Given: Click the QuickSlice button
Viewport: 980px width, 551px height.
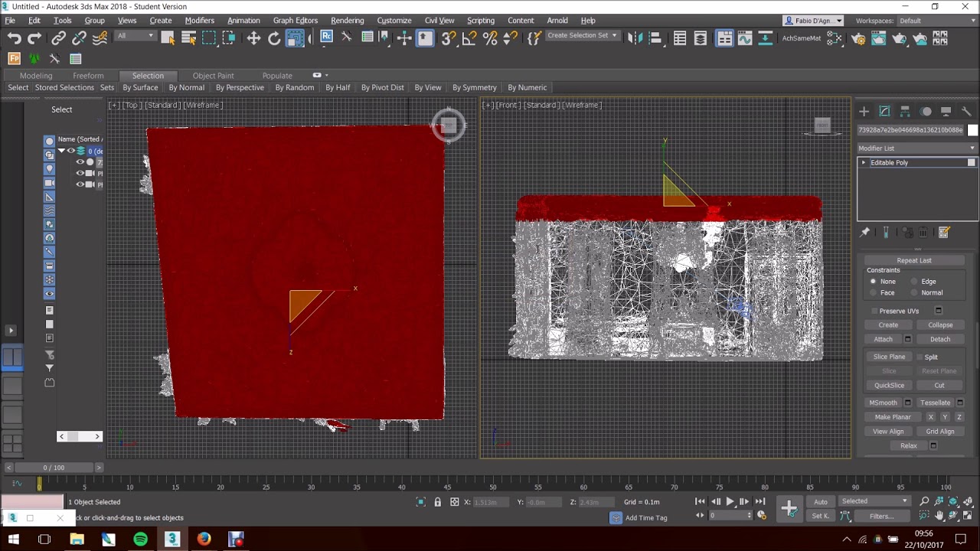Looking at the screenshot, I should (x=890, y=386).
